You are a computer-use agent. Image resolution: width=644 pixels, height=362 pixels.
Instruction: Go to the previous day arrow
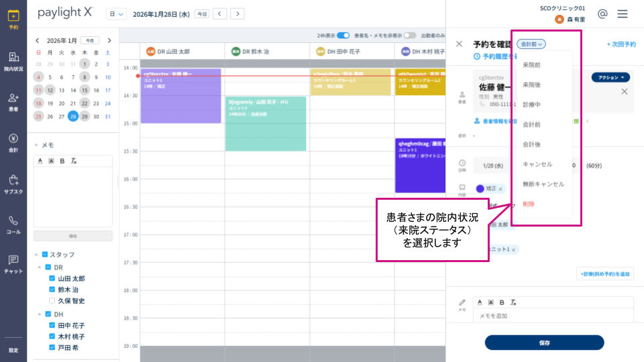click(x=220, y=14)
